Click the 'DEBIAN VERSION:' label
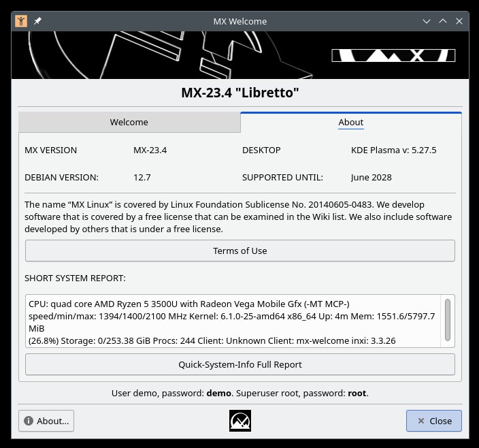The height and width of the screenshot is (448, 479). click(x=61, y=177)
